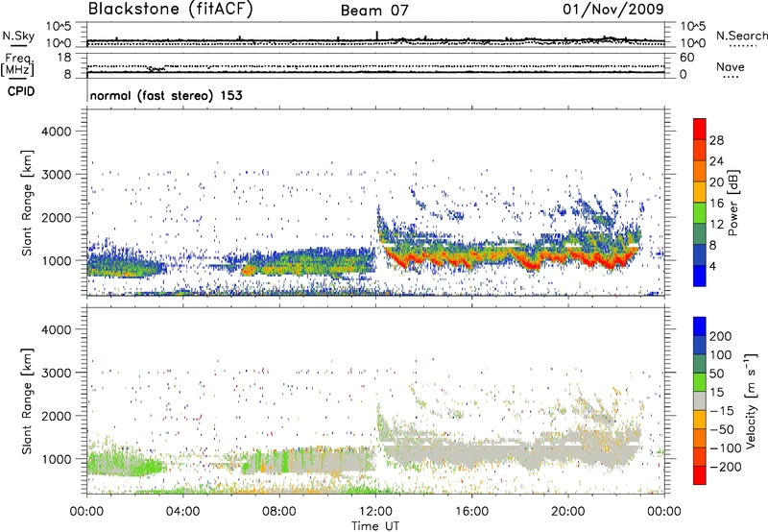
Task: Click the 'N.Search' legend label
Action: (x=741, y=36)
